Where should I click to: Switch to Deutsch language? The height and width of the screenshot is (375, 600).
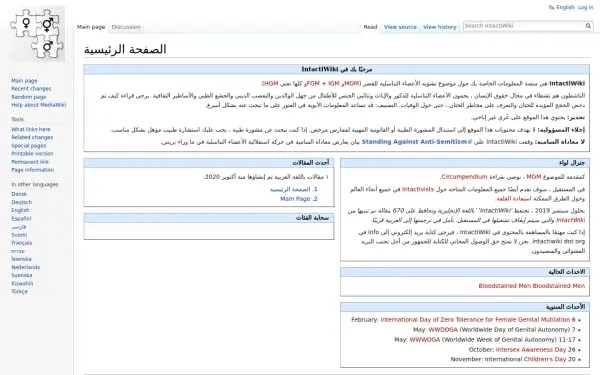[x=21, y=202]
